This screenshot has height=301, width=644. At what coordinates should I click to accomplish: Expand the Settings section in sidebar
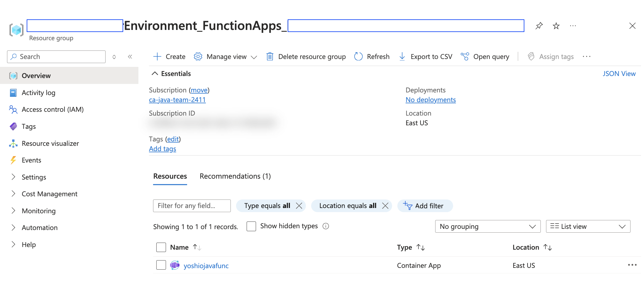point(34,177)
